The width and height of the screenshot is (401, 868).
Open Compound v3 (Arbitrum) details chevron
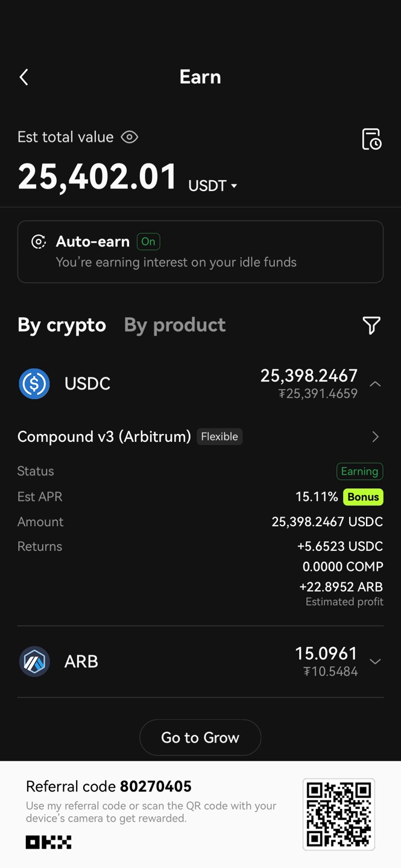[x=375, y=436]
